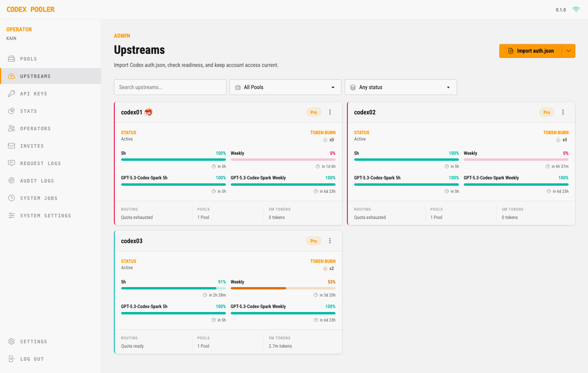Go to Pools in the sidebar
The width and height of the screenshot is (588, 373).
point(51,59)
